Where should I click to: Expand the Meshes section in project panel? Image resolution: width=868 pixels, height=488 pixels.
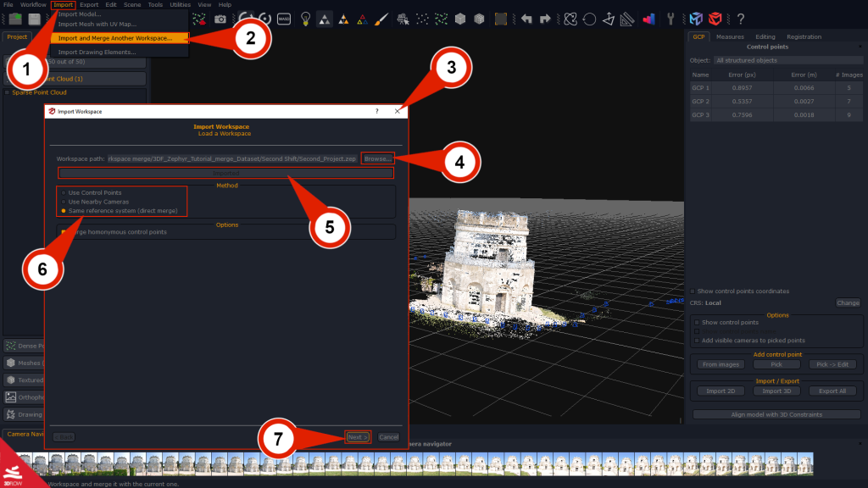point(23,363)
